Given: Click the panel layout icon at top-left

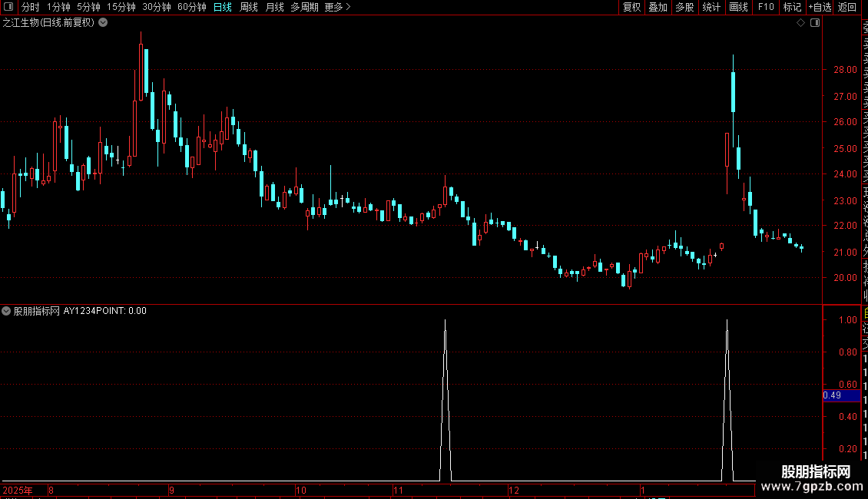Looking at the screenshot, I should [x=8, y=7].
